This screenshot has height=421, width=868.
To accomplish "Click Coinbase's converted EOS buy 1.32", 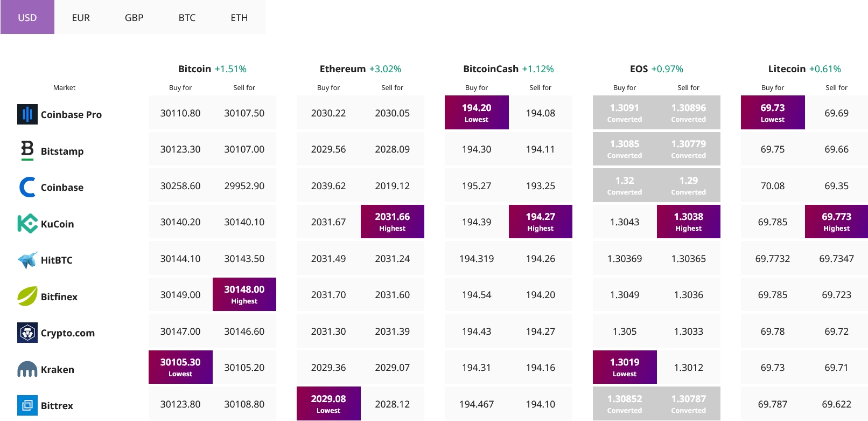I will pyautogui.click(x=625, y=185).
